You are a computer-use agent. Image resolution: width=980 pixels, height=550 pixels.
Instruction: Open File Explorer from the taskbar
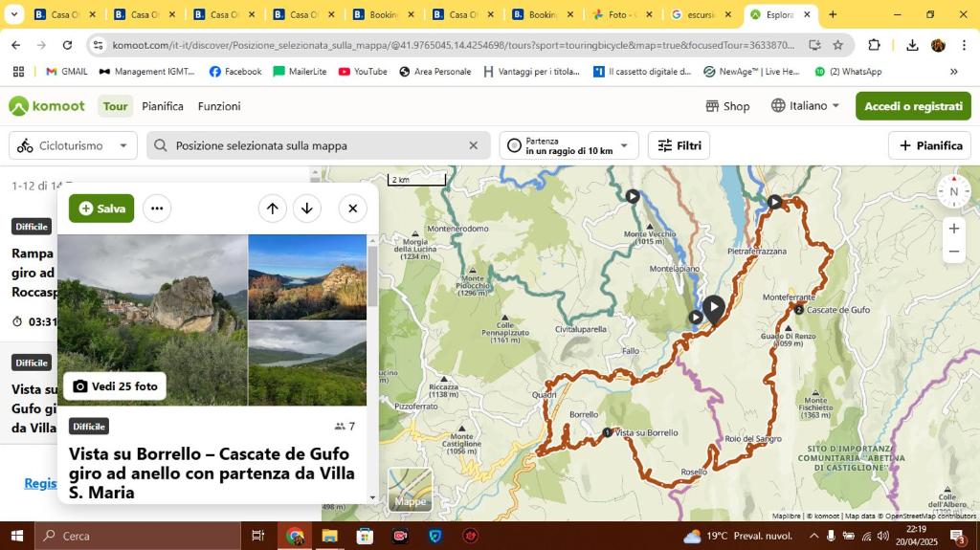(329, 536)
